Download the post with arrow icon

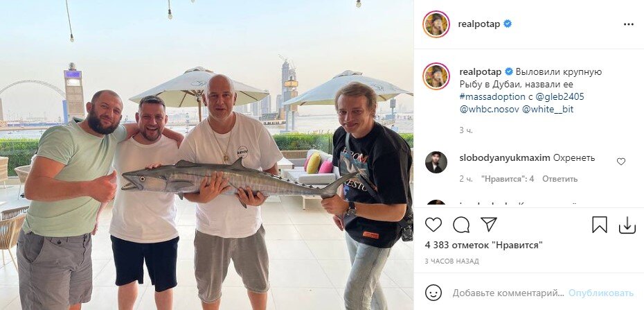627,225
